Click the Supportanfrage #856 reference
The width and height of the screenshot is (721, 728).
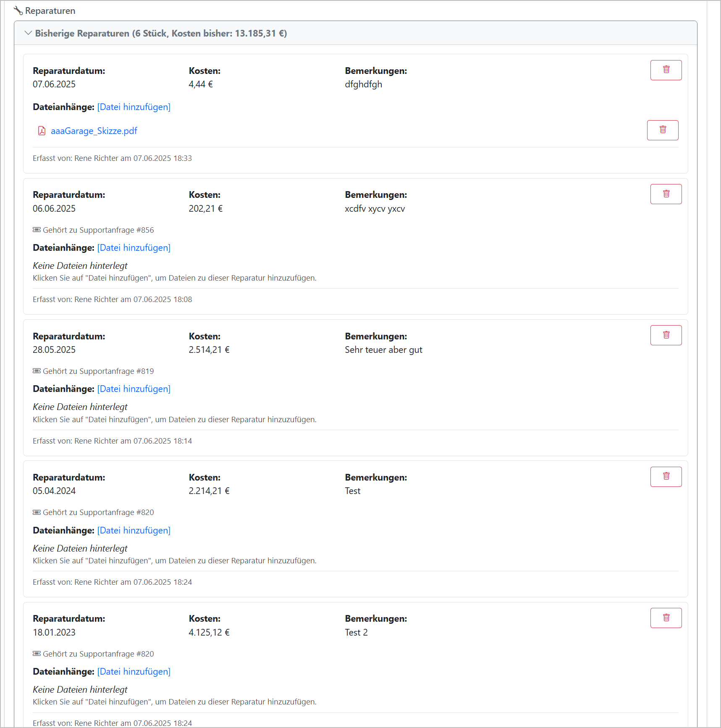[x=98, y=230]
